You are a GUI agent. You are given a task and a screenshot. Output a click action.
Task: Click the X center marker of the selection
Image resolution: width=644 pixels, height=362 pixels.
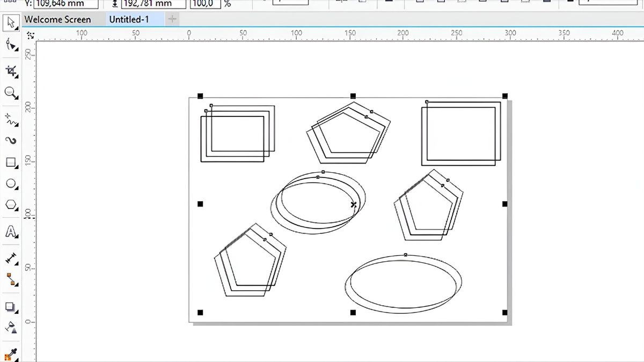(x=353, y=204)
